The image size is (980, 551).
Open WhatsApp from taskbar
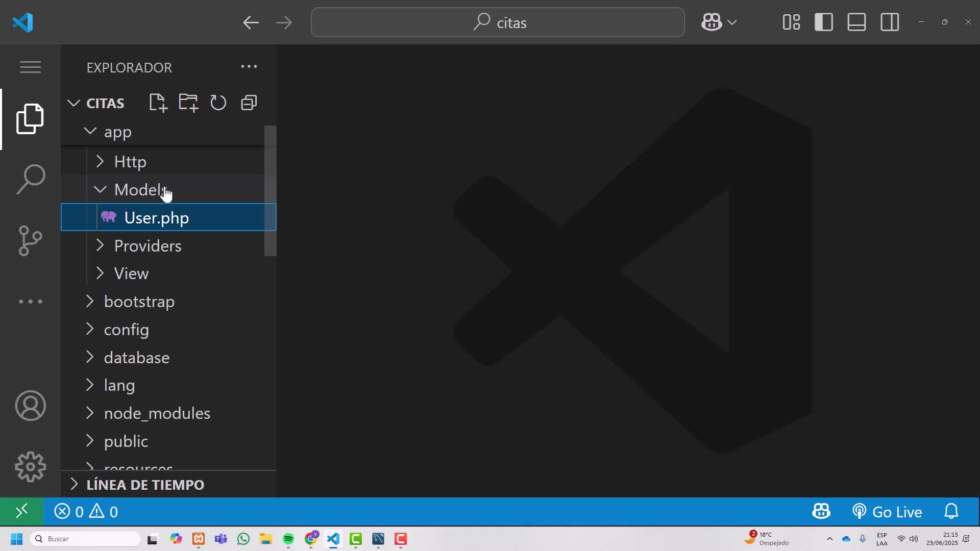243,539
